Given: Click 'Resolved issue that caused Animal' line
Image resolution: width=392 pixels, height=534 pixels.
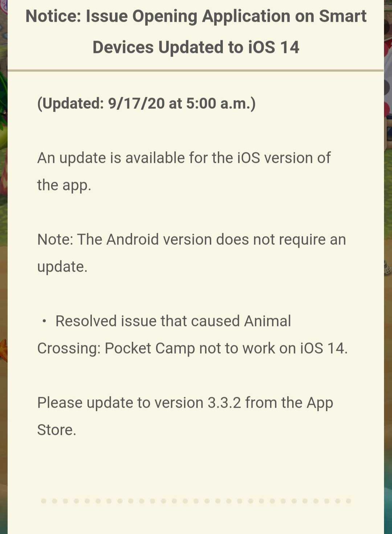Looking at the screenshot, I should tap(173, 321).
